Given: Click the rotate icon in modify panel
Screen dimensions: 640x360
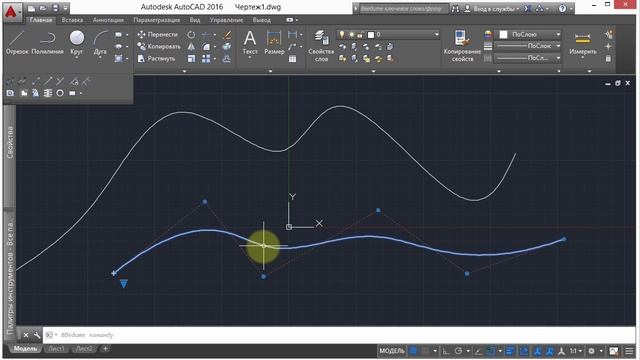Looking at the screenshot, I should click(191, 35).
